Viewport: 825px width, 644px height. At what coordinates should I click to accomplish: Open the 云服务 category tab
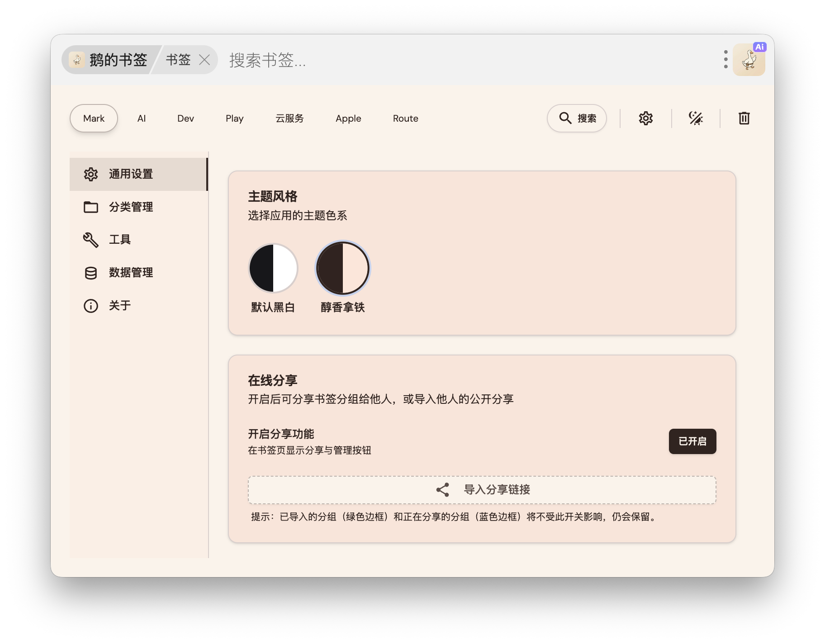pos(289,118)
